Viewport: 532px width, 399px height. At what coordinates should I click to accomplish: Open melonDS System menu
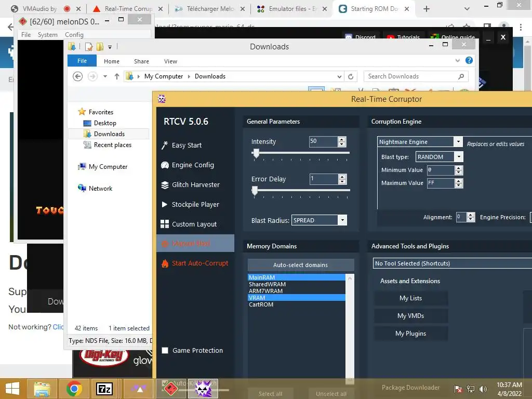(47, 35)
